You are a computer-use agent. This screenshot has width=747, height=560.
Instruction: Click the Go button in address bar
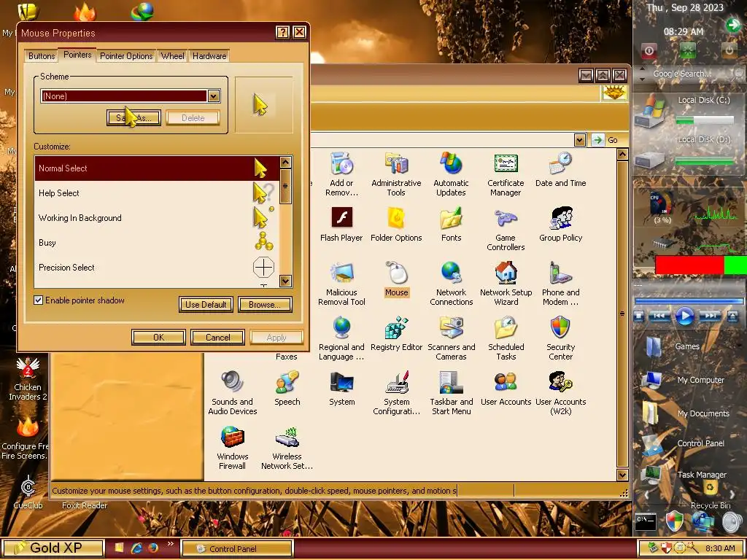click(608, 140)
